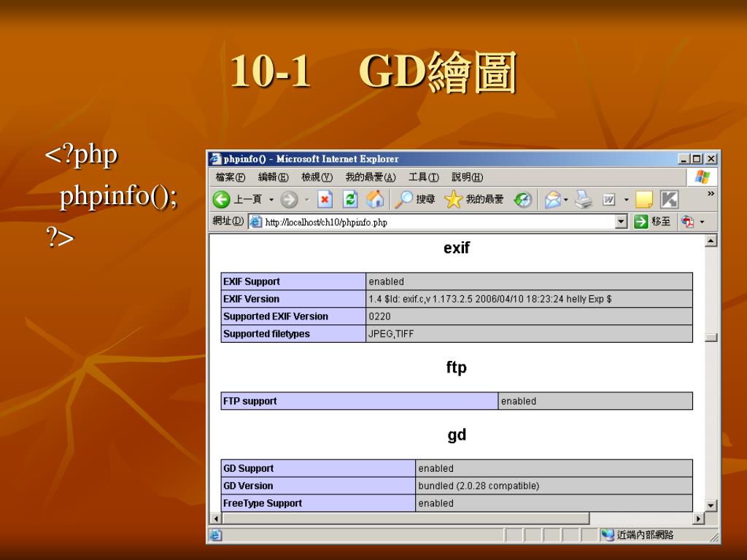Screen dimensions: 747x560
Task: Click the 移至 go button
Action: pyautogui.click(x=652, y=222)
